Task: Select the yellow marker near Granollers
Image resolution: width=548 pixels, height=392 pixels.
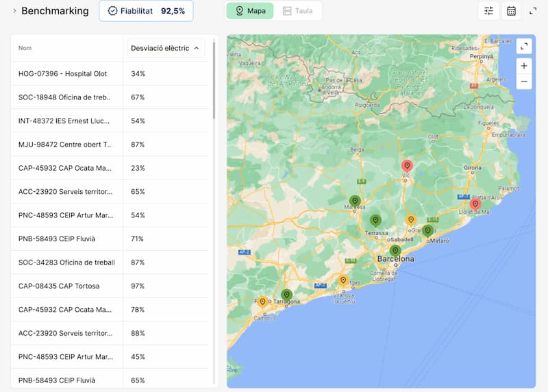Action: pyautogui.click(x=411, y=220)
